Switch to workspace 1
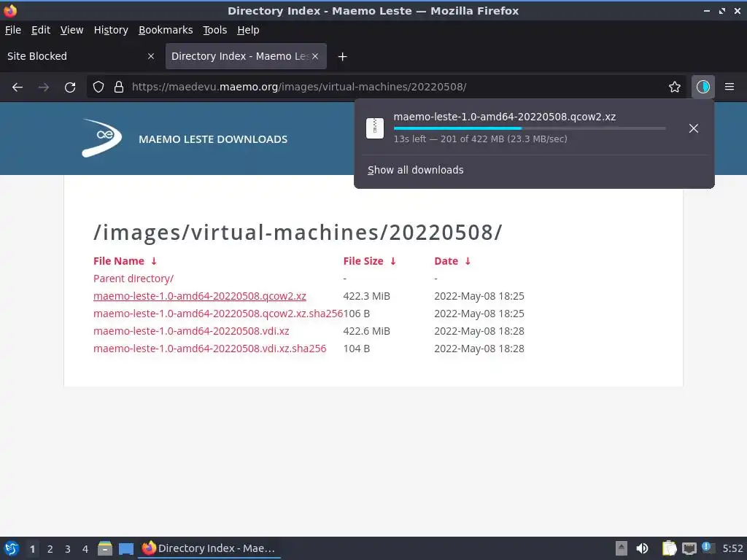Image resolution: width=747 pixels, height=560 pixels. [x=32, y=549]
